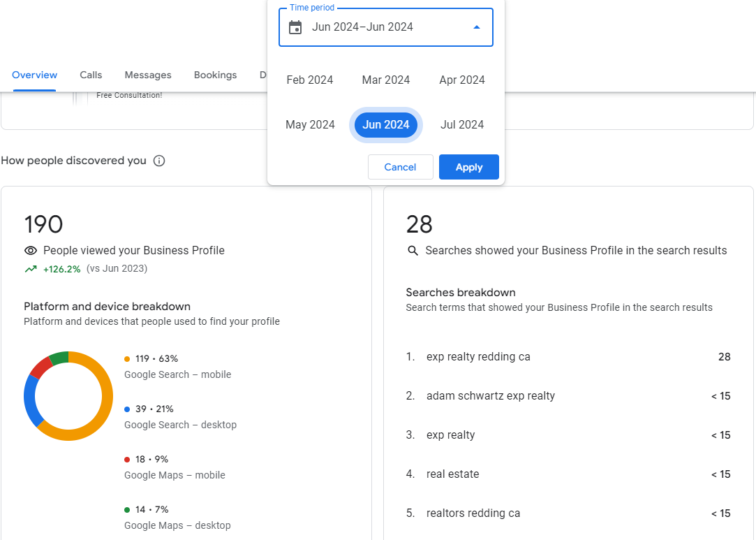Click the orange Google Search mobile legend dot
Screen dimensions: 756x540
pos(127,359)
